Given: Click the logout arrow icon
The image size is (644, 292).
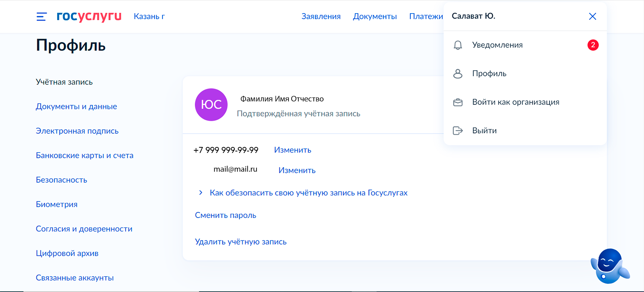Looking at the screenshot, I should pos(458,131).
